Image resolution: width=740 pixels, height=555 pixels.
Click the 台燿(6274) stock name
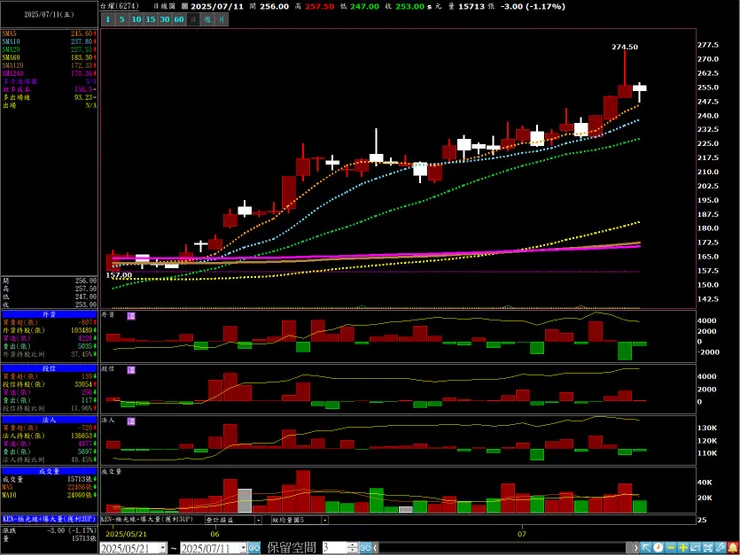click(x=121, y=7)
